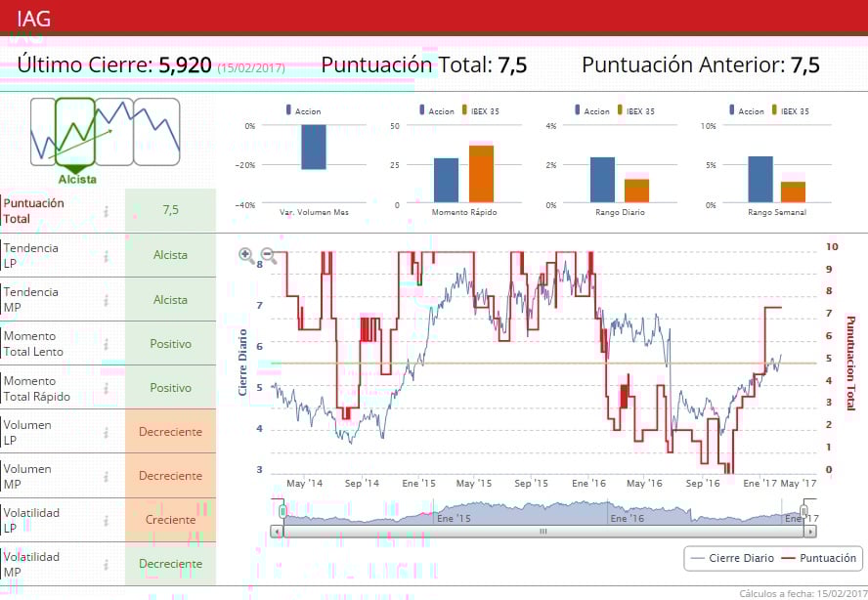868x600 pixels.
Task: Toggle IBEX 35 legend in Momento Rápido chart
Action: point(481,110)
